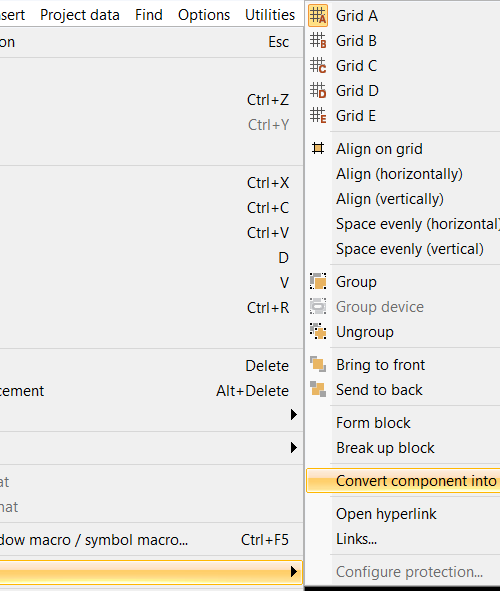Click the Send to back icon
This screenshot has height=591, width=500.
pyautogui.click(x=318, y=389)
